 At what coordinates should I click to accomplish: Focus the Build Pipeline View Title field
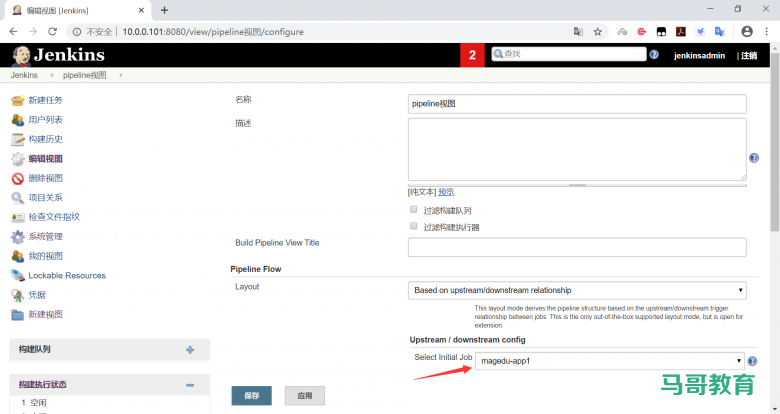(x=577, y=247)
